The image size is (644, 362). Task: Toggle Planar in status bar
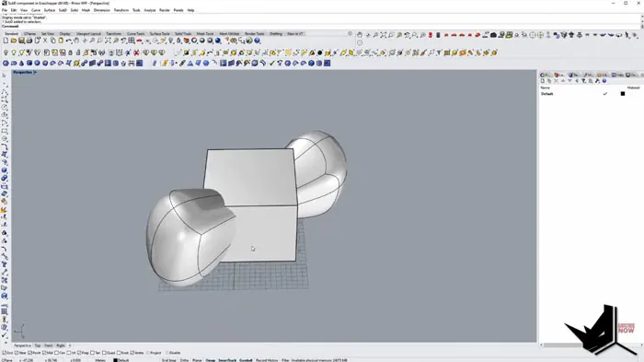point(197,360)
